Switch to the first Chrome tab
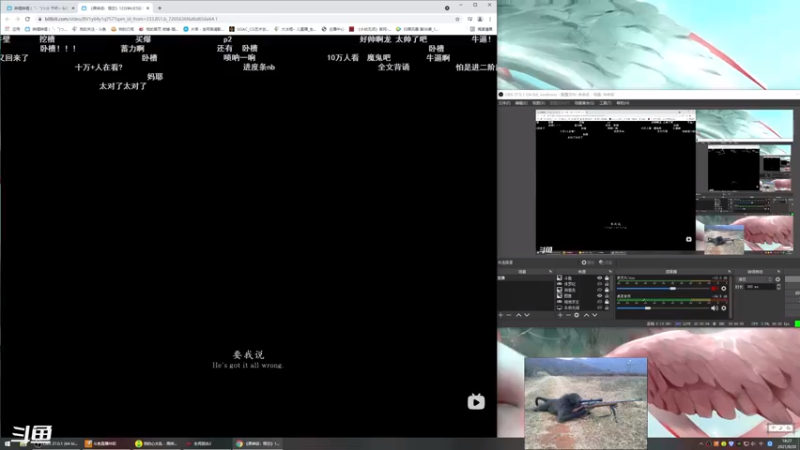This screenshot has width=800, height=450. pyautogui.click(x=39, y=8)
